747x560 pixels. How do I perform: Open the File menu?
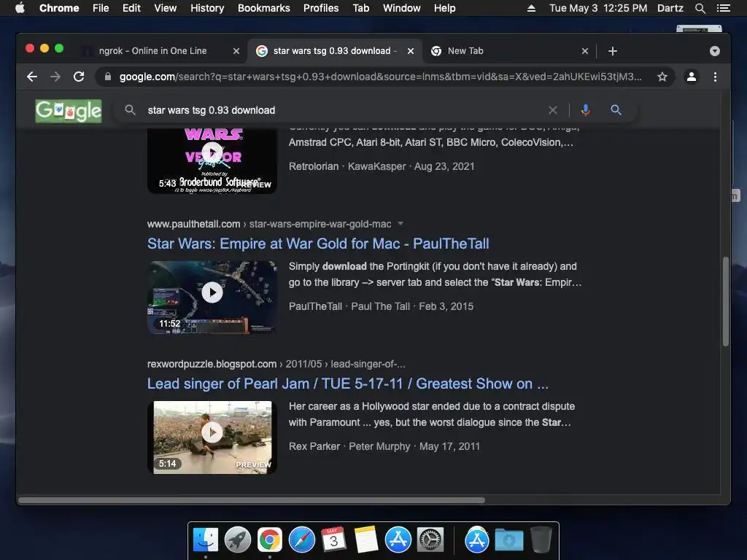point(101,8)
